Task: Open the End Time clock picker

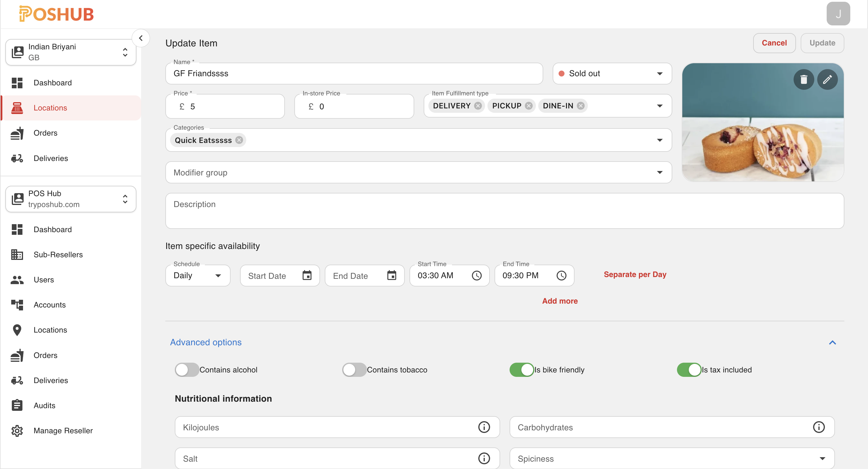Action: tap(561, 276)
